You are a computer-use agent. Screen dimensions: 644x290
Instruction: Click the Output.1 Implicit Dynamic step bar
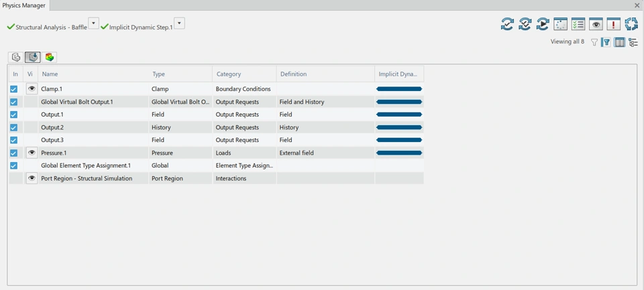[x=399, y=115]
